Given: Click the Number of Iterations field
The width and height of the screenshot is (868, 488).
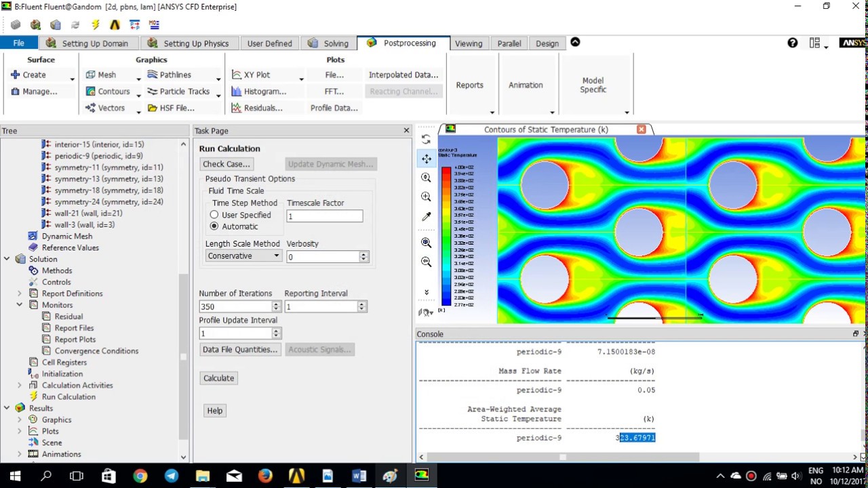Looking at the screenshot, I should coord(235,307).
